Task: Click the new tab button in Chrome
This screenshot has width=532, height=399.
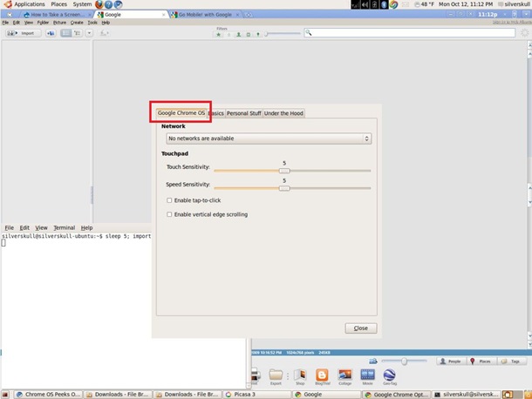Action: [x=249, y=15]
